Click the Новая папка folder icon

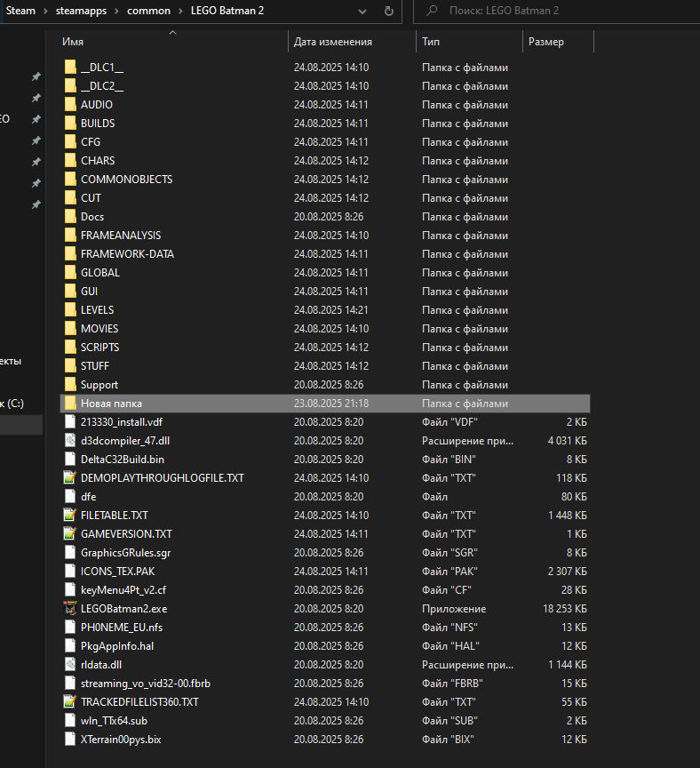70,403
